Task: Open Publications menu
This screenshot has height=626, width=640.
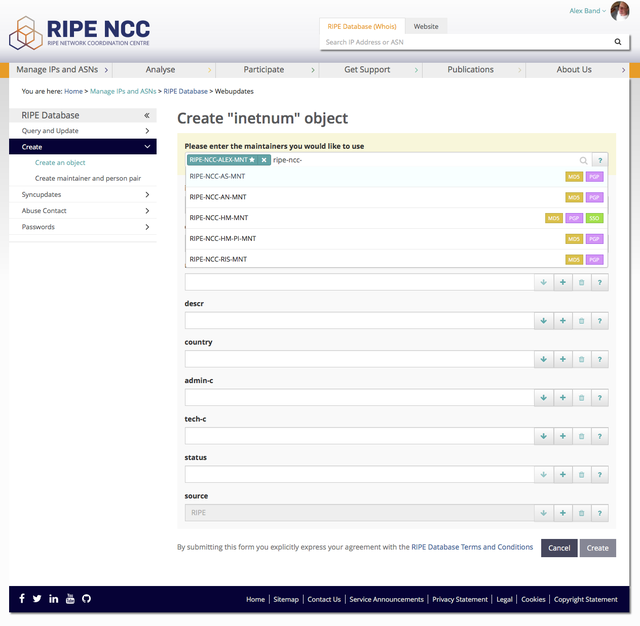Action: (x=474, y=70)
